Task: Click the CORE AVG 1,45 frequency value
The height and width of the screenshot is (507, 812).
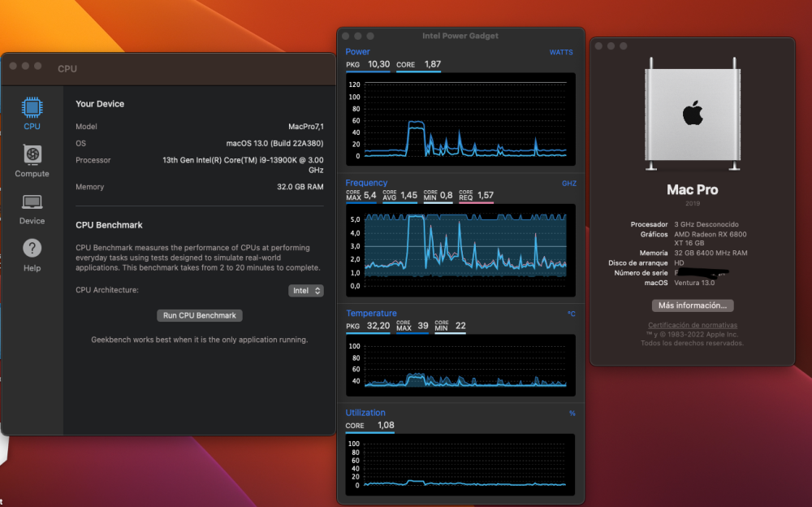Action: click(400, 196)
